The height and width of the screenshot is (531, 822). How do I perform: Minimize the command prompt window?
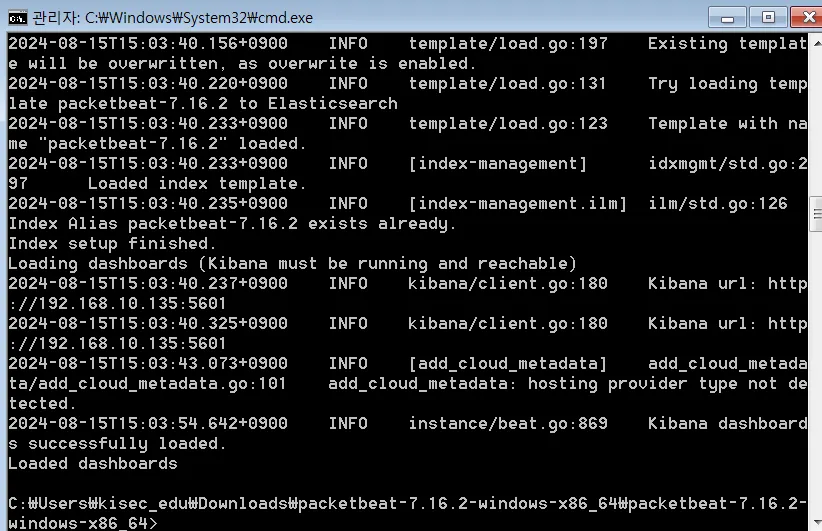[728, 16]
